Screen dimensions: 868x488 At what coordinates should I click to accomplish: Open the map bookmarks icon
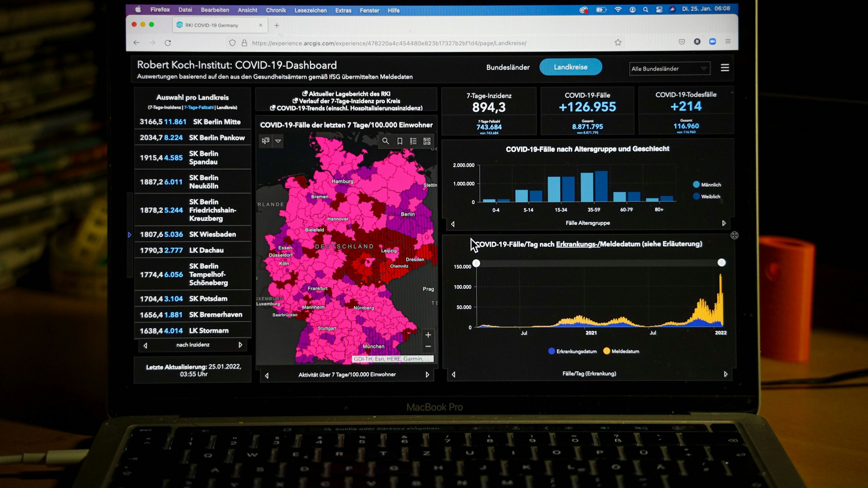tap(400, 141)
